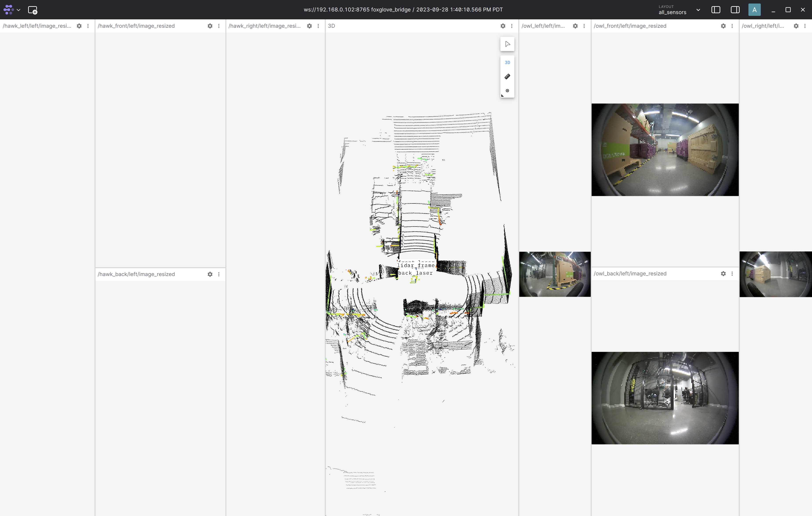This screenshot has width=812, height=516.
Task: Click the user account avatar button
Action: tap(754, 10)
